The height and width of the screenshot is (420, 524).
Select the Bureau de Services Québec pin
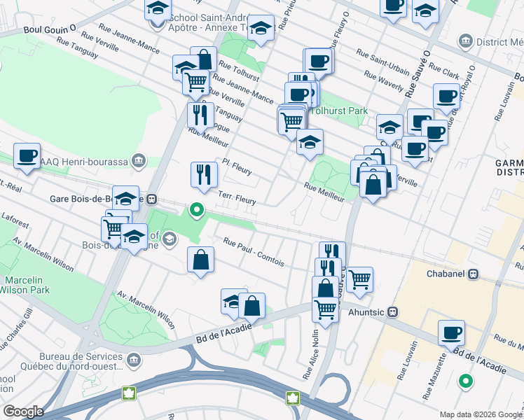point(134,360)
